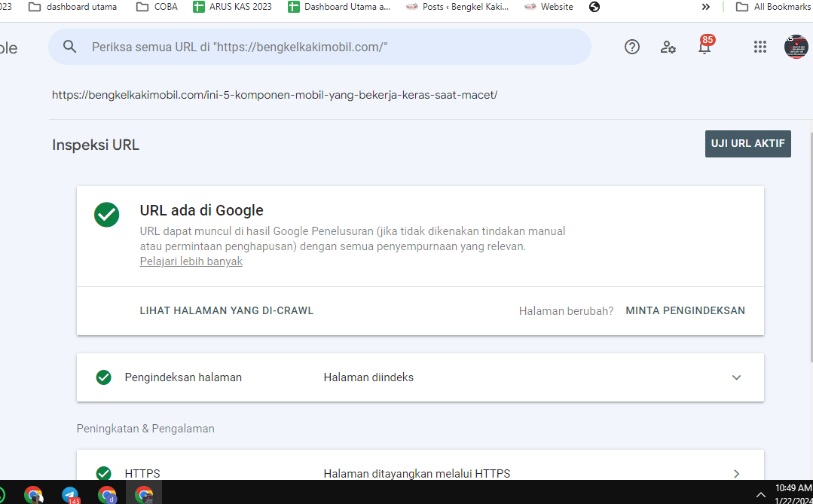This screenshot has height=504, width=813.
Task: Open HTTPS details via right chevron
Action: click(736, 473)
